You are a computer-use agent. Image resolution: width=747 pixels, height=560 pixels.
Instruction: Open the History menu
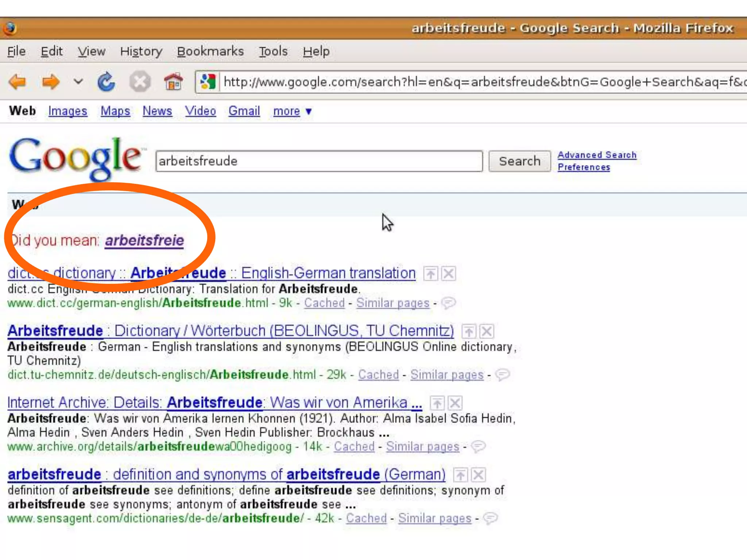[x=141, y=51]
